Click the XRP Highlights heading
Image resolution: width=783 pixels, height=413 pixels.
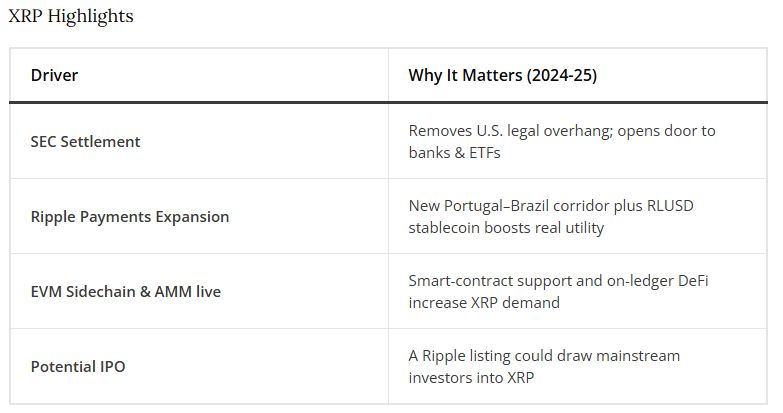click(71, 17)
